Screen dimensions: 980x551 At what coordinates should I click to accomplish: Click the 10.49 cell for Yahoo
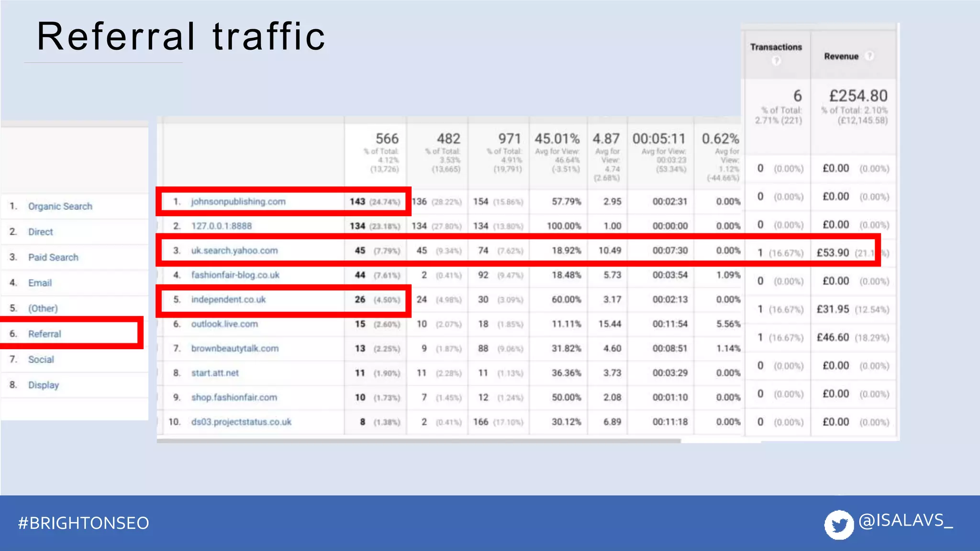click(610, 250)
